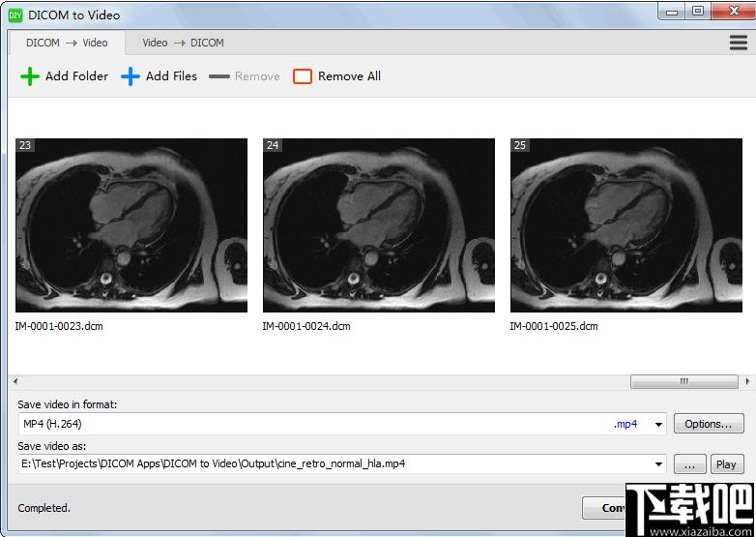756x537 pixels.
Task: Click the scrollbar left arrow
Action: click(x=15, y=381)
